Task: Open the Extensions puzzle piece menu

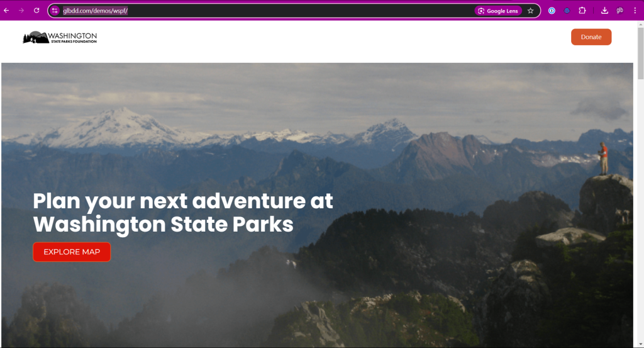Action: click(x=582, y=11)
